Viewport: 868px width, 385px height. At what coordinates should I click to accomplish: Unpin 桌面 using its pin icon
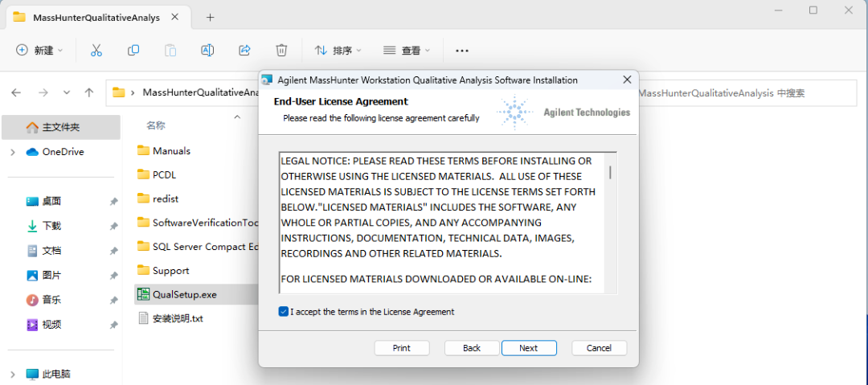coord(113,203)
